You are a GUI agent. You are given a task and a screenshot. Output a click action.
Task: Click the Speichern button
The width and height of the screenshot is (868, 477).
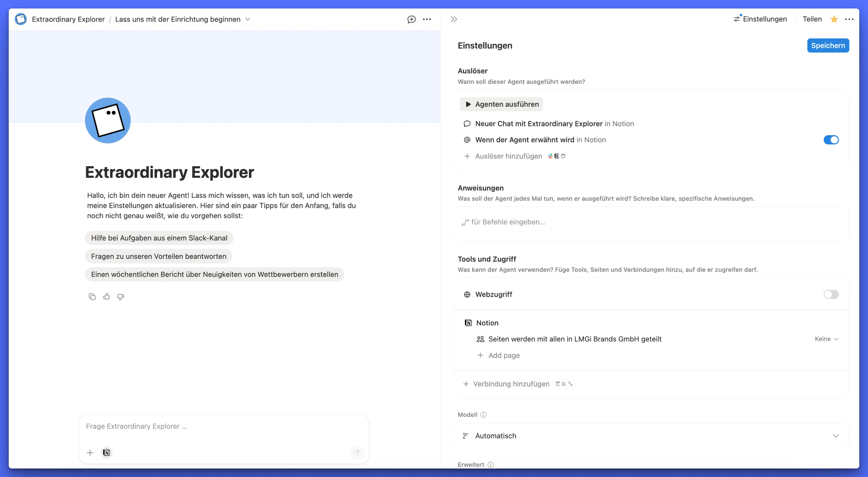coord(828,45)
